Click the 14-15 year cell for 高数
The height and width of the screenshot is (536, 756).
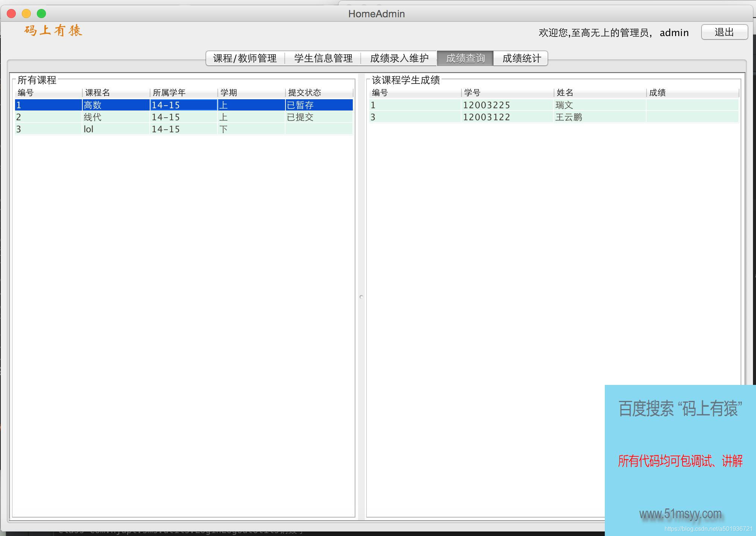click(x=184, y=105)
